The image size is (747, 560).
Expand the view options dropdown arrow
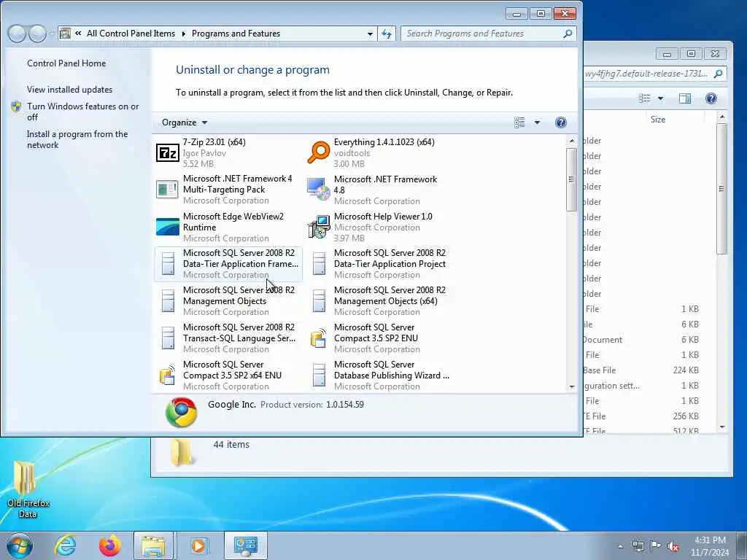point(537,122)
